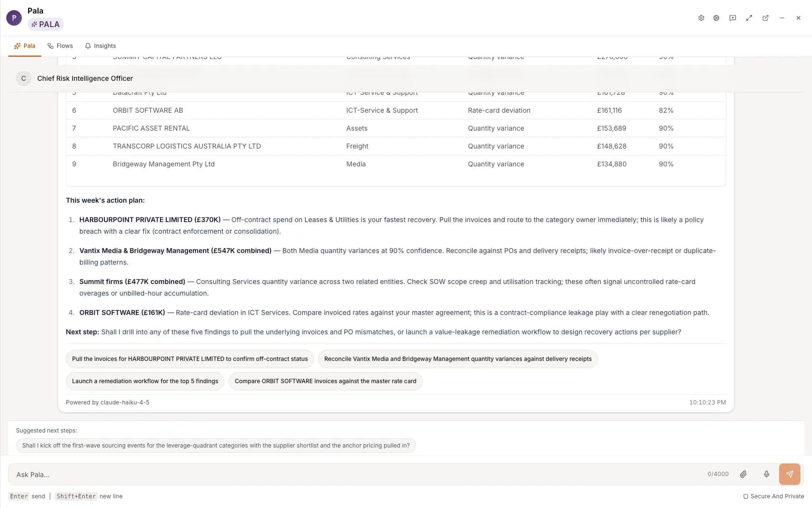The image size is (812, 508).
Task: Open the Insights tab
Action: click(x=100, y=46)
